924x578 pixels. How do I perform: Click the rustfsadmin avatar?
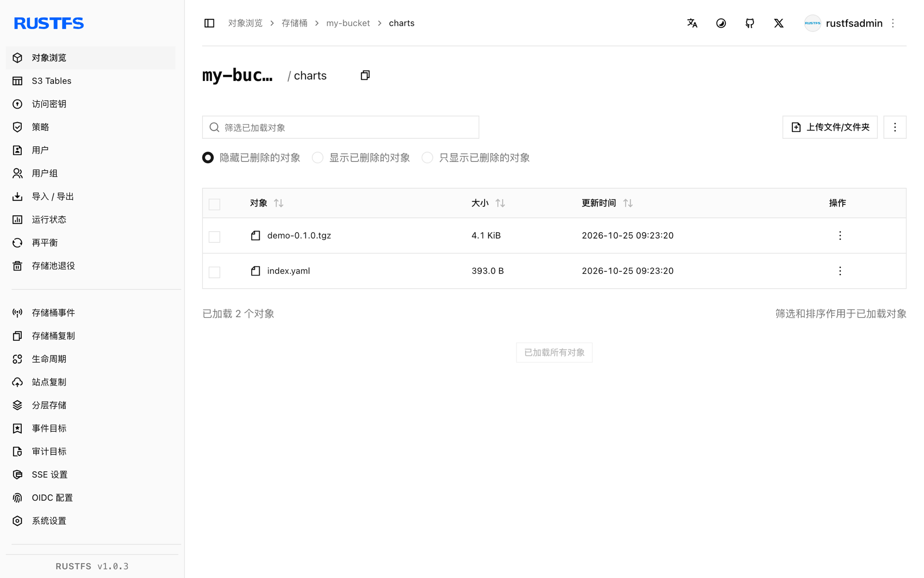click(812, 23)
